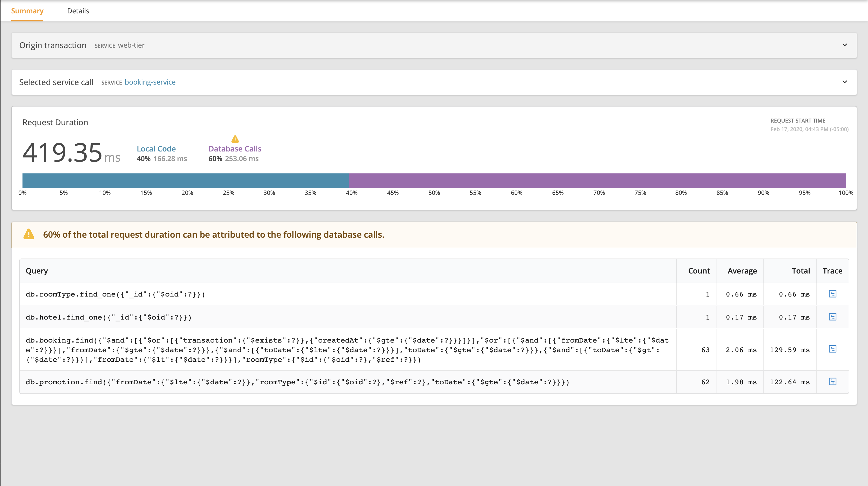Expand the Origin transaction section
This screenshot has height=486, width=868.
844,45
